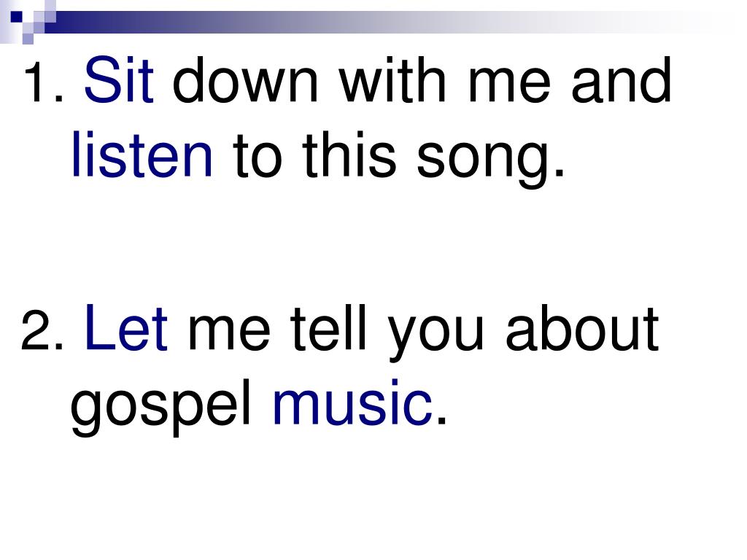Click the list number "2."
Image resolution: width=747 pixels, height=560 pixels.
[x=42, y=329]
